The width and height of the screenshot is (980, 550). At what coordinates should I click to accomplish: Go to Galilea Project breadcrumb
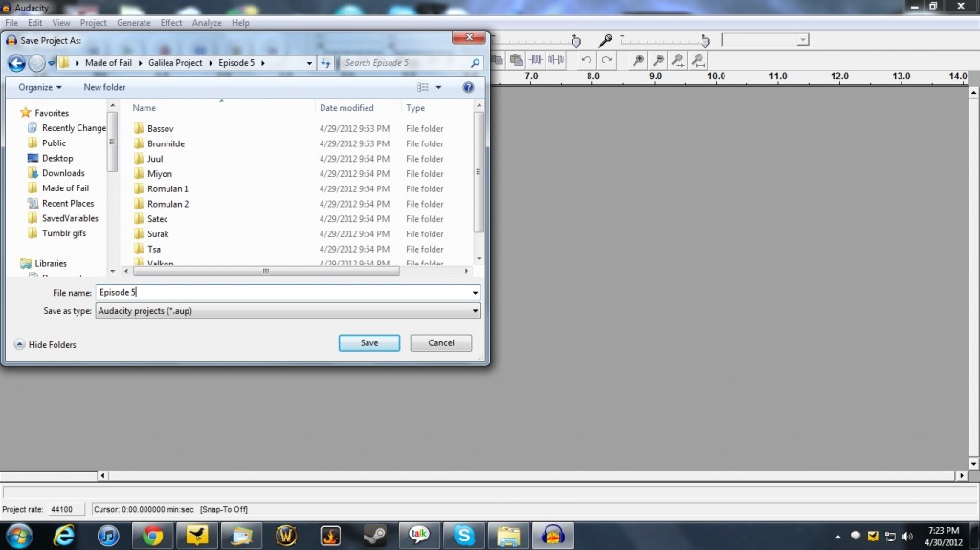175,63
